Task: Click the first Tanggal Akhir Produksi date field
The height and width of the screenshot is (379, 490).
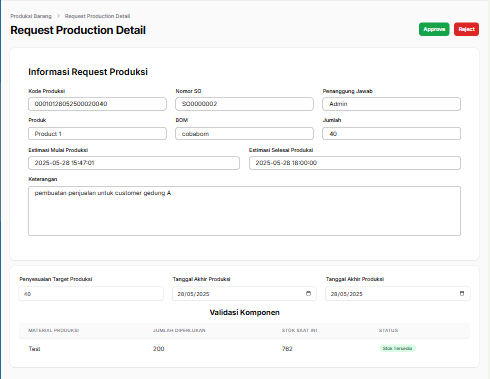Action: click(244, 294)
